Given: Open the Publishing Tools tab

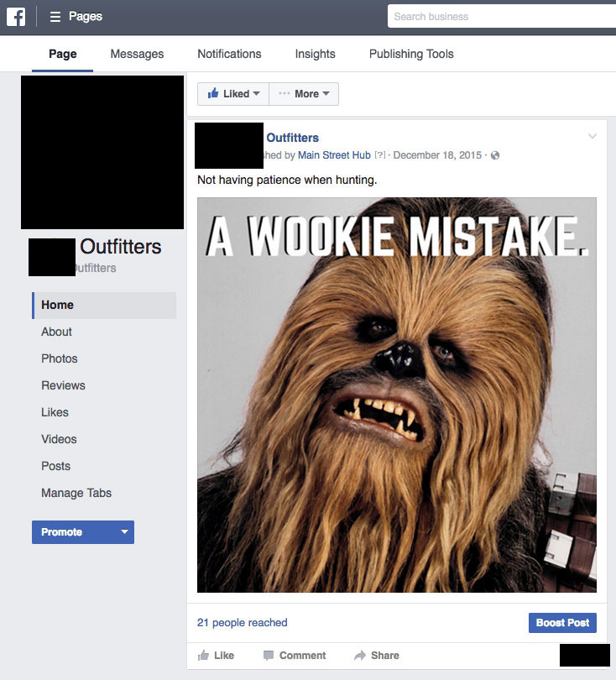Looking at the screenshot, I should [411, 54].
